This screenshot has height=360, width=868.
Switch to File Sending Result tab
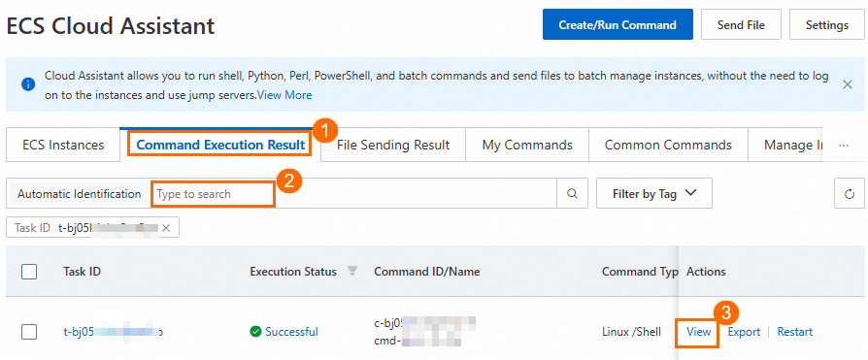point(393,145)
